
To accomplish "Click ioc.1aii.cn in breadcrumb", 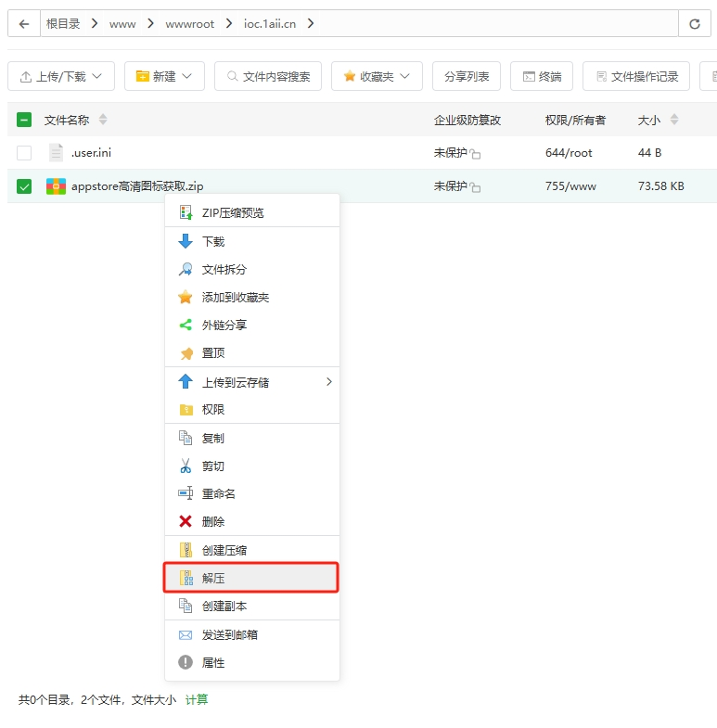I will (270, 24).
